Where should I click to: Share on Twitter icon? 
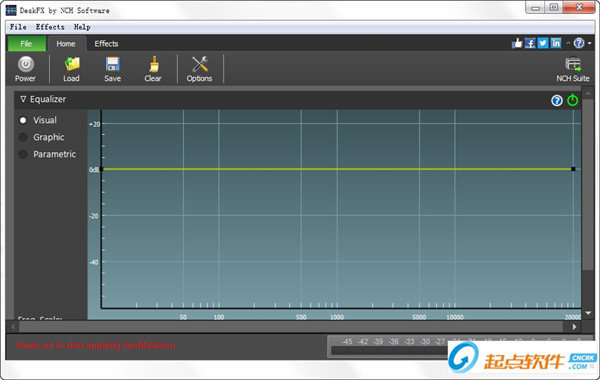543,43
